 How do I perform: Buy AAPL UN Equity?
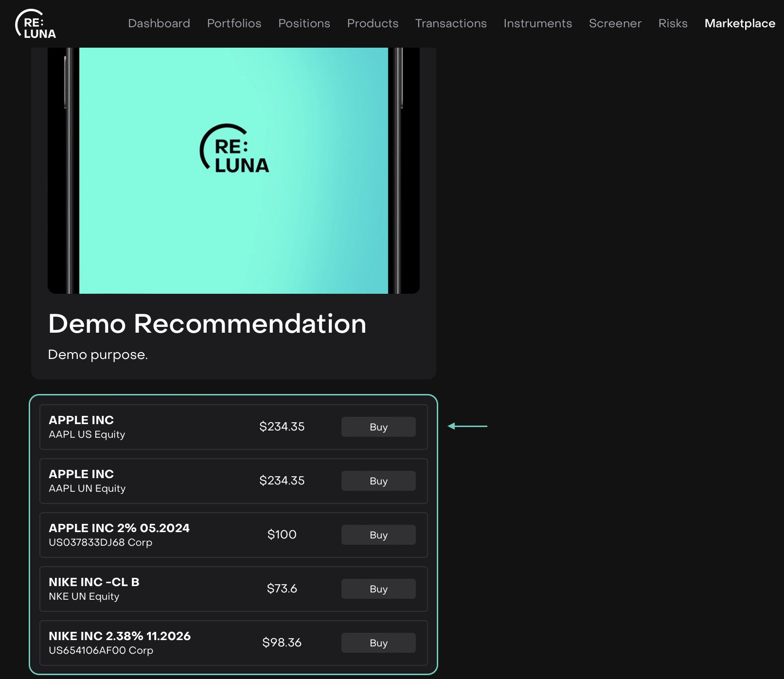[378, 481]
